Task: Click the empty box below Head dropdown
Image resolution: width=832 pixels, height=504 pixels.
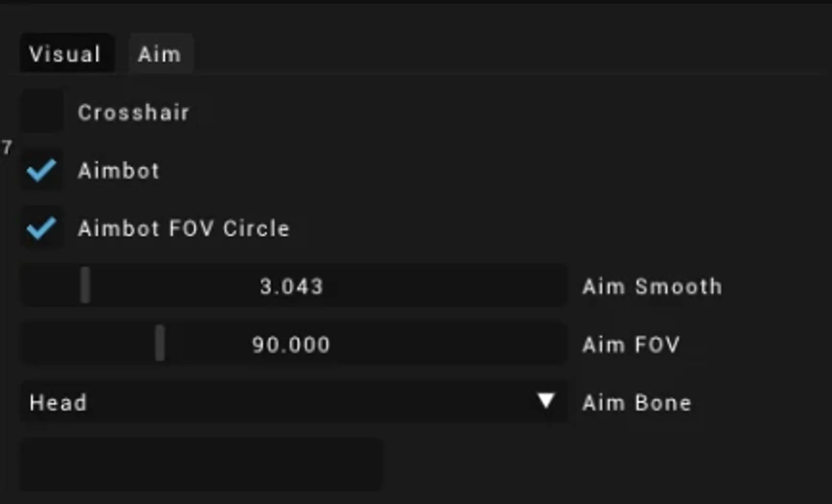Action: click(202, 464)
